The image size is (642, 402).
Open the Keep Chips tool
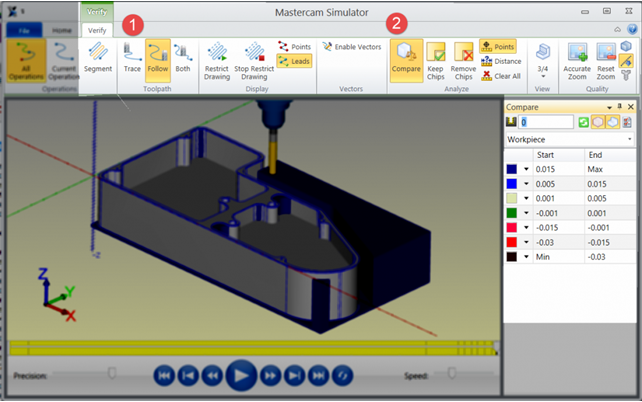tap(436, 61)
